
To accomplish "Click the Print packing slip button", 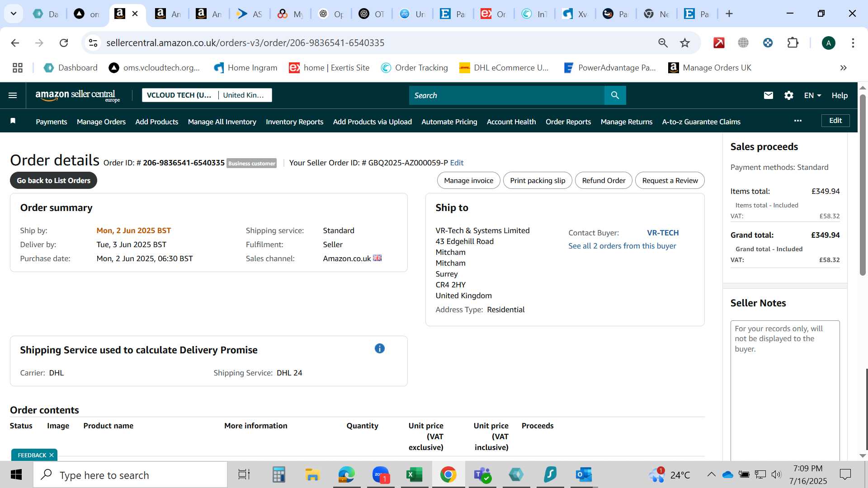I will click(538, 180).
